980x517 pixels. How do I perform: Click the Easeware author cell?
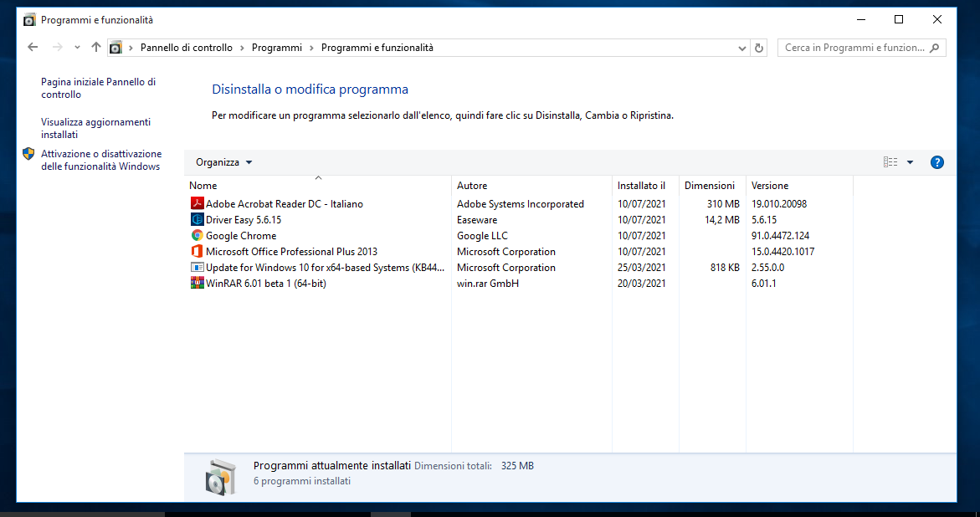tap(477, 220)
